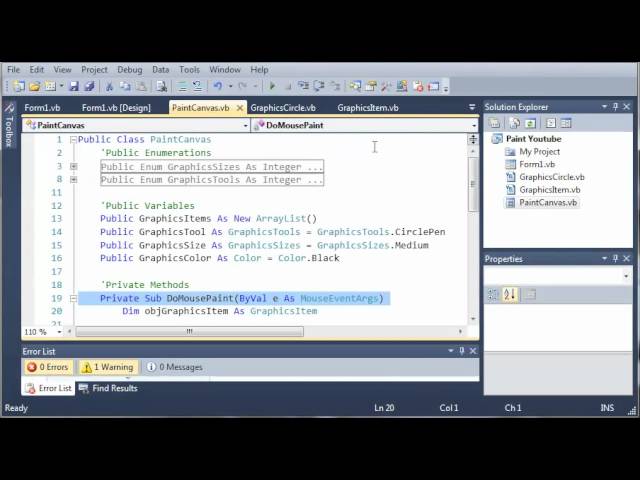The image size is (640, 480).
Task: Toggle the 0 Errors filter
Action: (47, 367)
